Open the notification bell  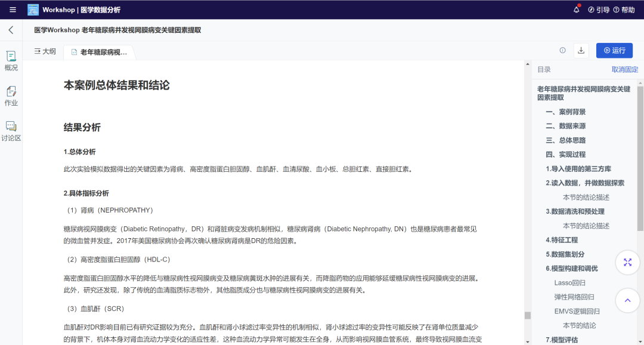coord(576,10)
